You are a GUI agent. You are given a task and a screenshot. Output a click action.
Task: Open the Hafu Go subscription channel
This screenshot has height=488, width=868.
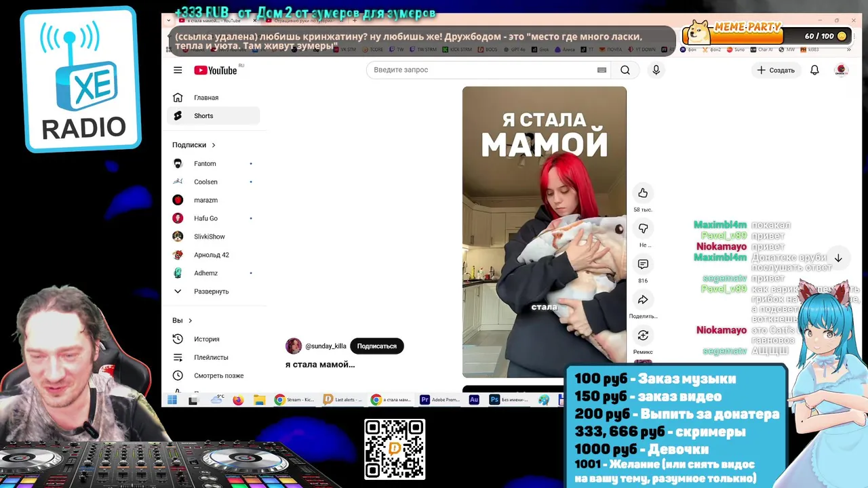click(213, 218)
